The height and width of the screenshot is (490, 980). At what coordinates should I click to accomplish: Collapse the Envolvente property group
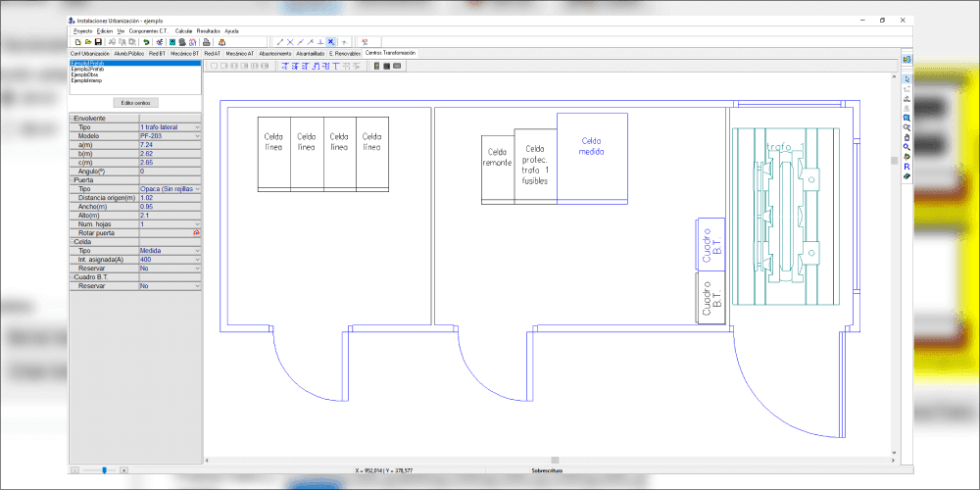[x=72, y=118]
